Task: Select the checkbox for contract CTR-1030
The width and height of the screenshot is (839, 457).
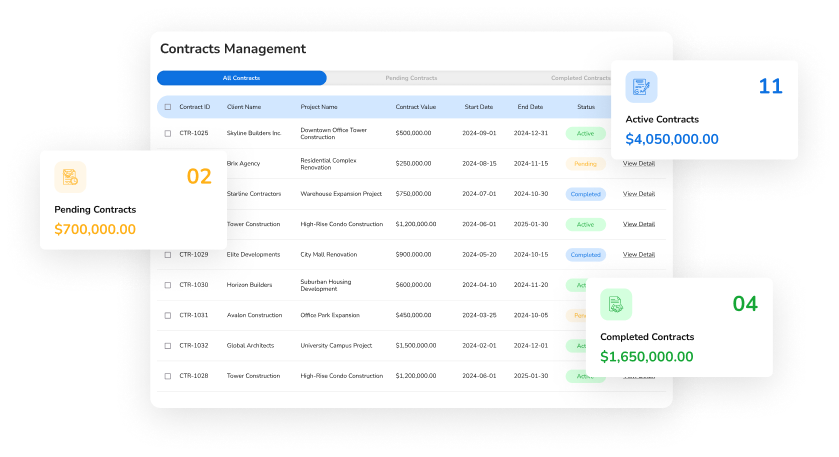Action: (168, 285)
